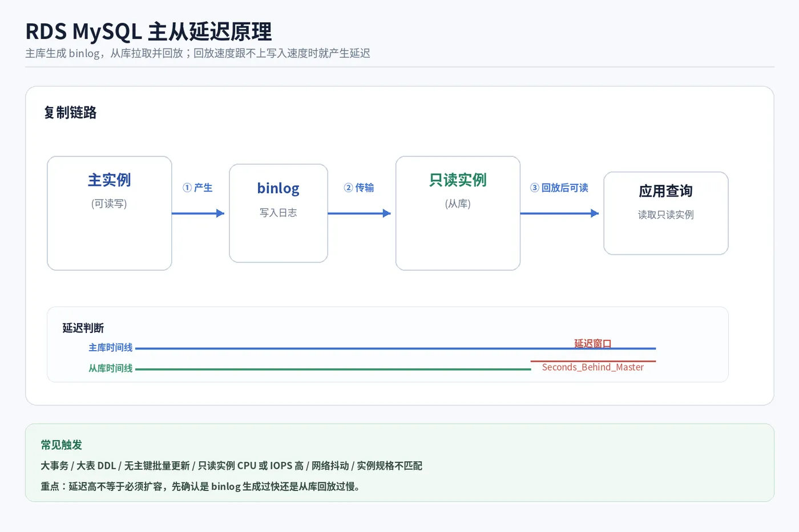Click the "复制链路" section heading

[x=70, y=112]
